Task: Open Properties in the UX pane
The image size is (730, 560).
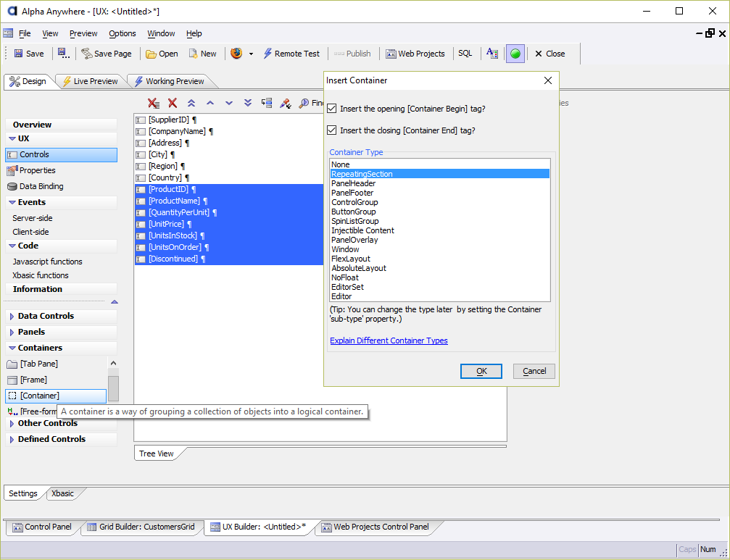Action: [37, 170]
